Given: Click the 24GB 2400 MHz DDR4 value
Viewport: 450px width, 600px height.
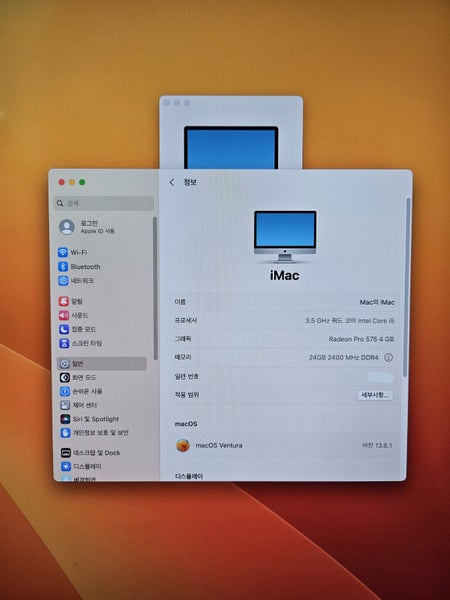Looking at the screenshot, I should (344, 357).
